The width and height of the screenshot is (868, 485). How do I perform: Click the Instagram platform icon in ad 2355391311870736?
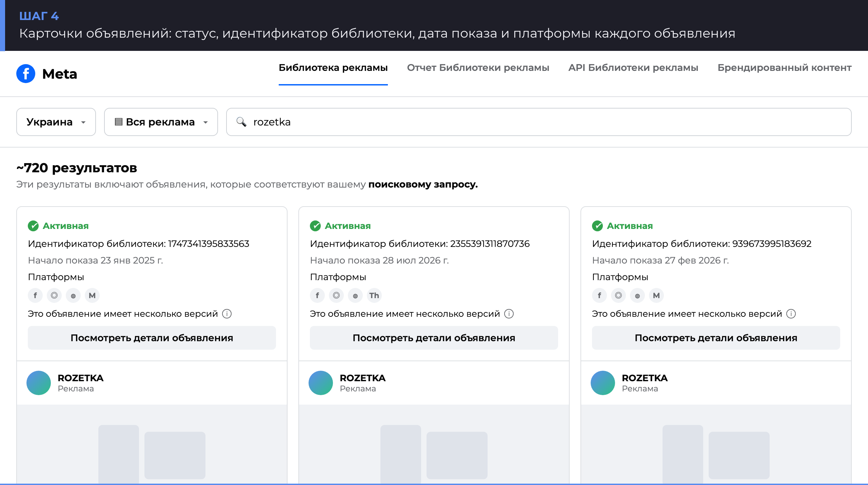click(x=336, y=295)
